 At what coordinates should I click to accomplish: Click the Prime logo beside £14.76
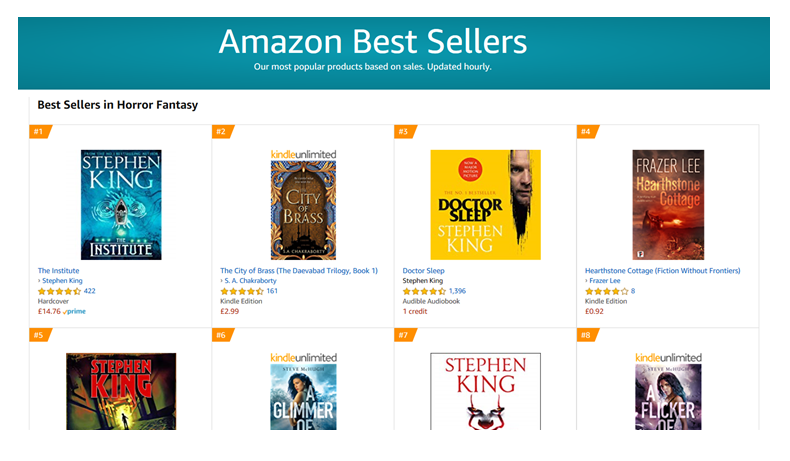(x=74, y=311)
